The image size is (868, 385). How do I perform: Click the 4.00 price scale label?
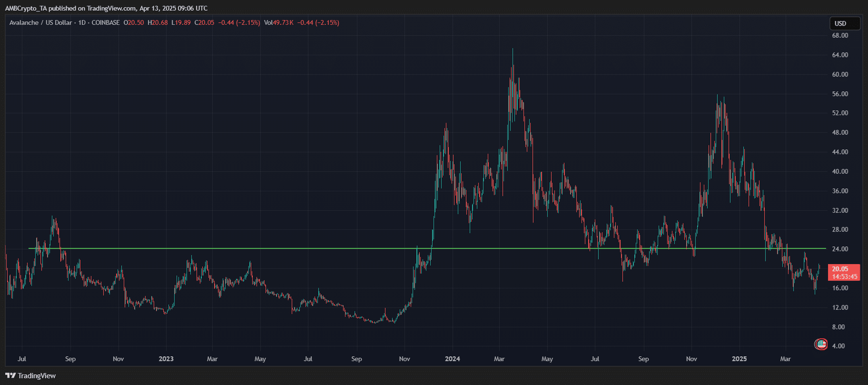point(838,346)
